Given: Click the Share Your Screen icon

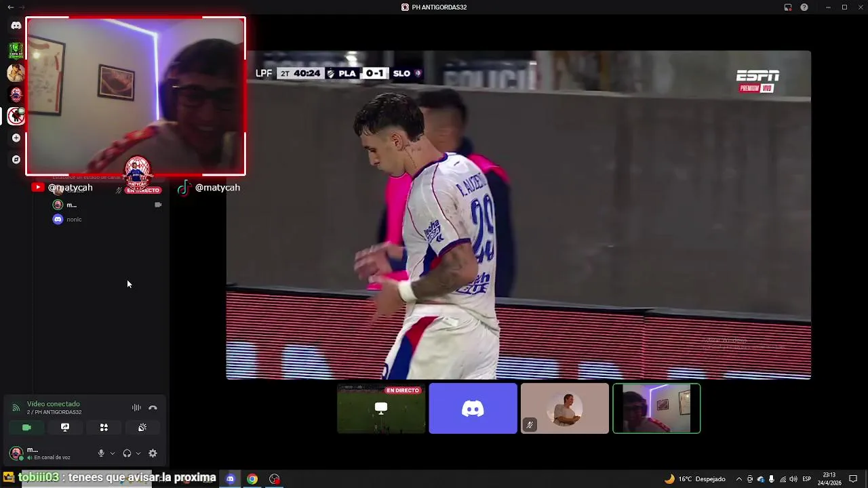Looking at the screenshot, I should 65,428.
